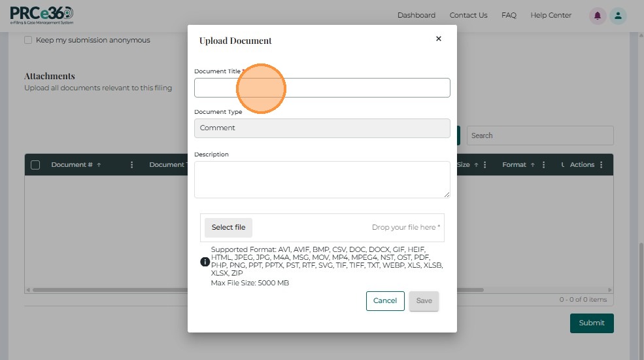
Task: Open the notifications bell icon
Action: 597,16
